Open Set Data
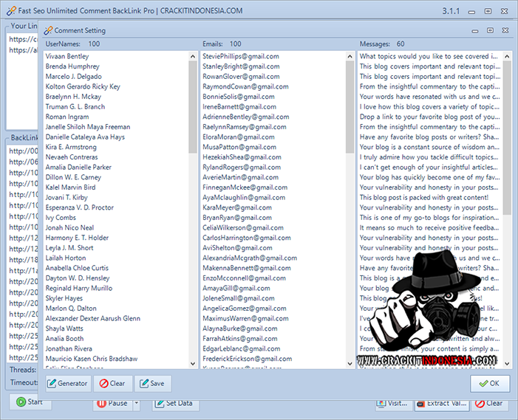This screenshot has width=518, height=420. [x=177, y=403]
